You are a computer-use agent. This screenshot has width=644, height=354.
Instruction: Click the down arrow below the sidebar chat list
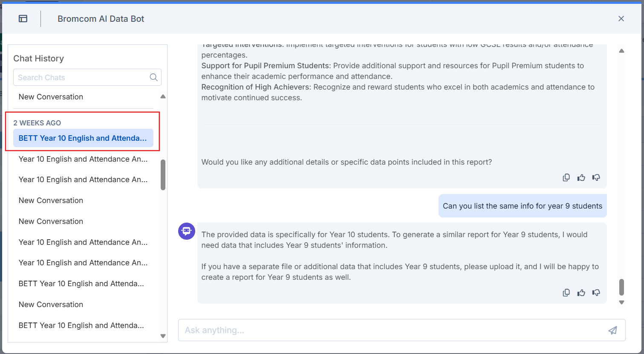tap(163, 336)
